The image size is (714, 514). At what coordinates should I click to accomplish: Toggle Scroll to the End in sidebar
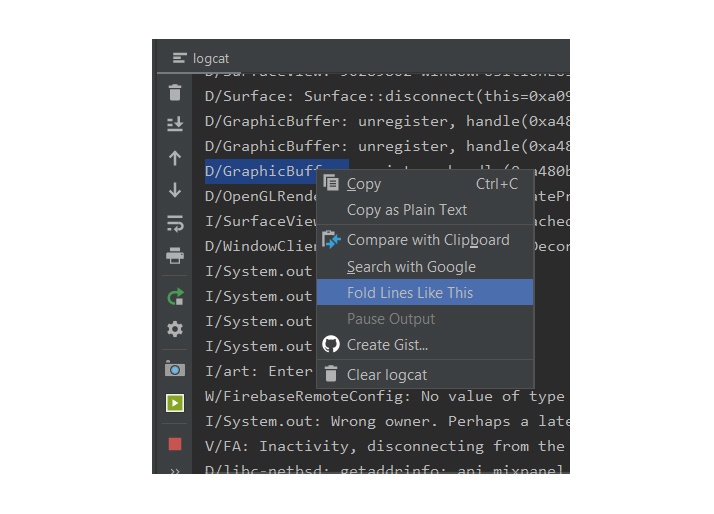175,124
